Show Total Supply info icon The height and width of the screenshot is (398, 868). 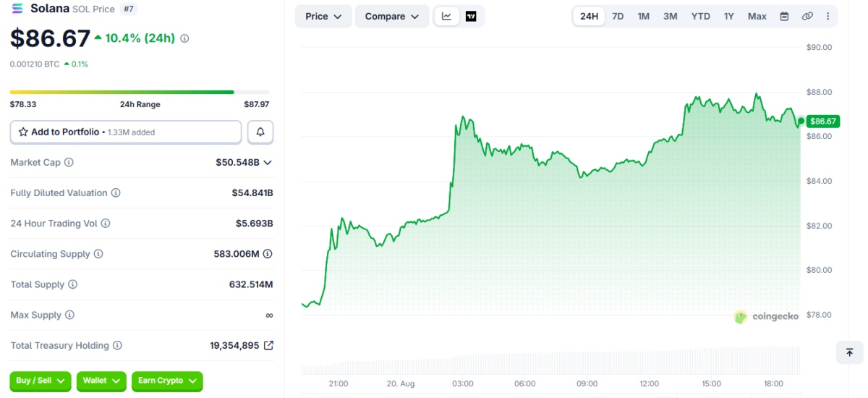pyautogui.click(x=72, y=285)
